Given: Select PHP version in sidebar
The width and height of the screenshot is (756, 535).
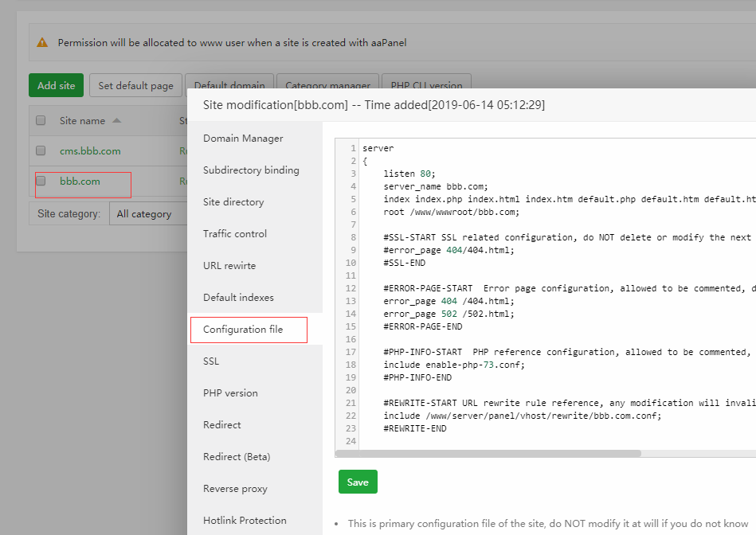Looking at the screenshot, I should pos(230,392).
